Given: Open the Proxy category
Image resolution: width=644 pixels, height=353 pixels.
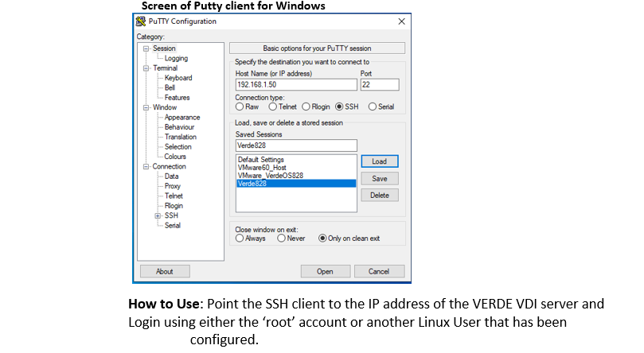Looking at the screenshot, I should pyautogui.click(x=173, y=186).
